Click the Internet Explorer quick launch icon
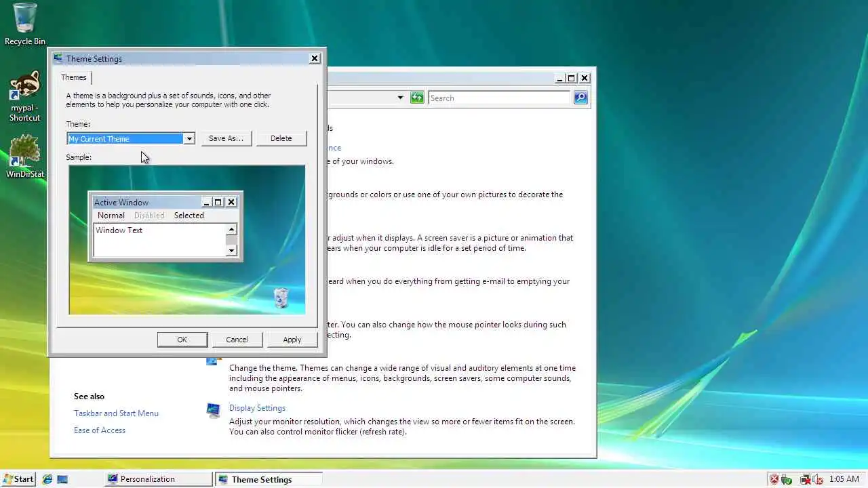868x488 pixels. click(47, 479)
